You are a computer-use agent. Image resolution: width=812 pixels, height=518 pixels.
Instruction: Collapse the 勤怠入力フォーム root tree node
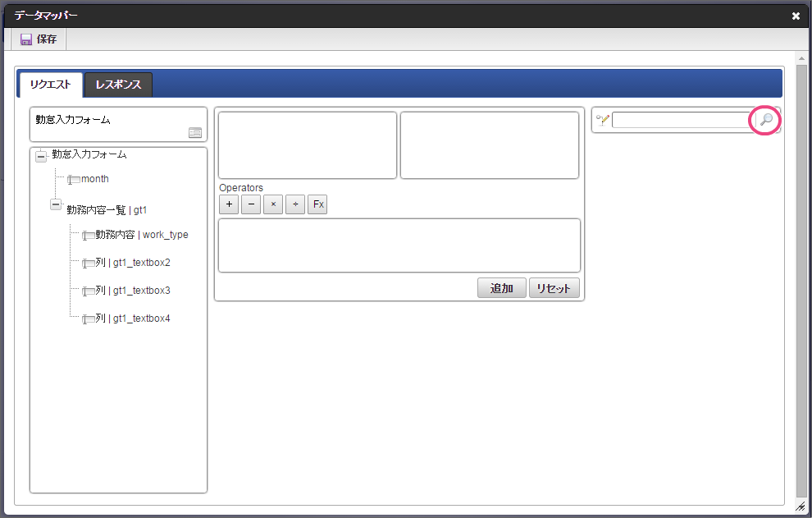pos(41,156)
